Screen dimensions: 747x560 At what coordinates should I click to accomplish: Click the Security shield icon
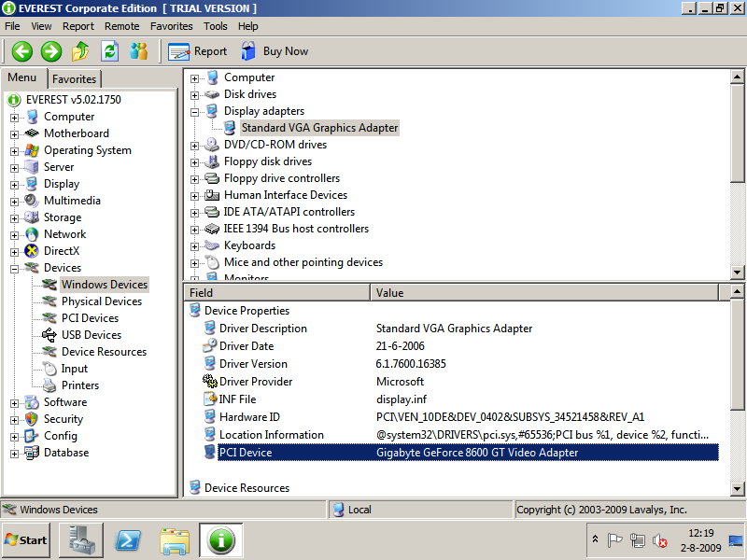click(32, 419)
